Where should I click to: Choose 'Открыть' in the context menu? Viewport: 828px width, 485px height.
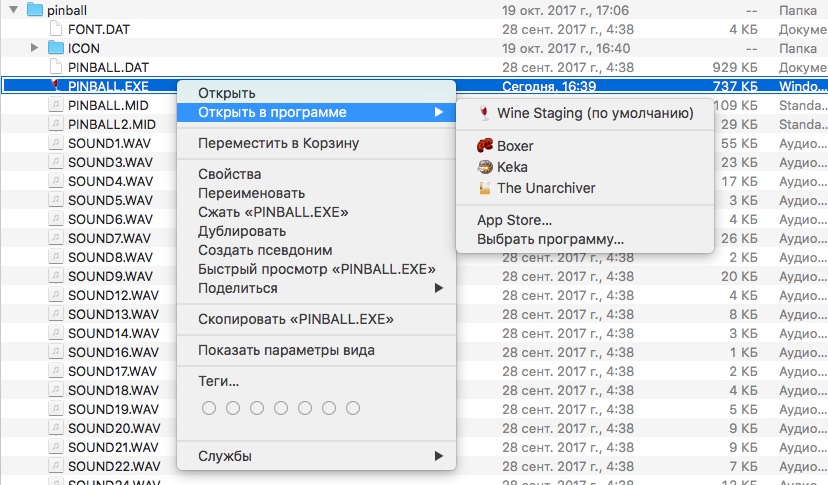click(x=316, y=93)
